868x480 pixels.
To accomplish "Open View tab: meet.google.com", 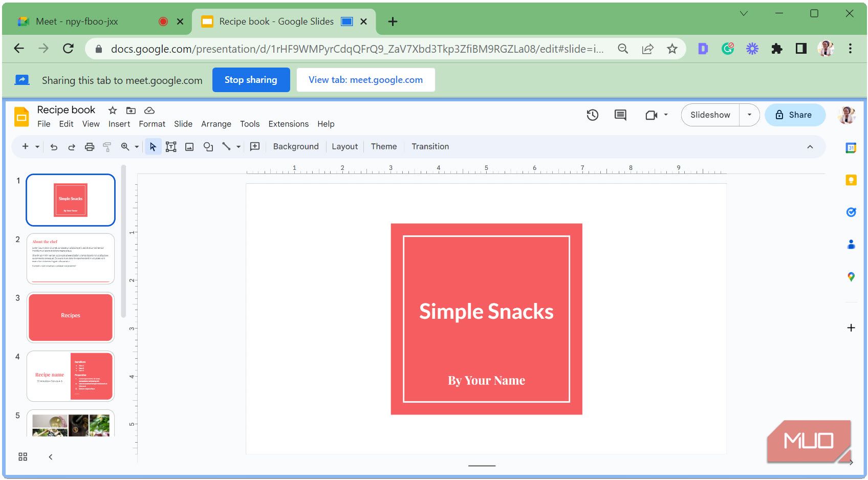I will pos(365,79).
